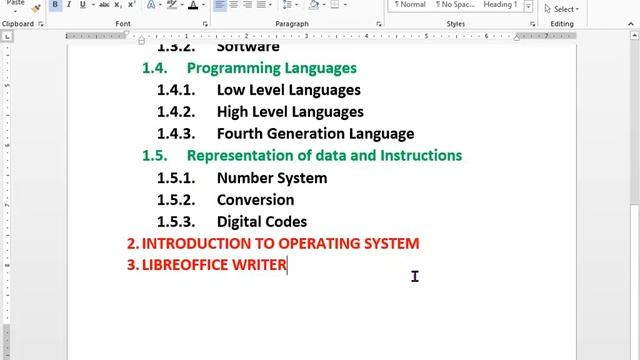Click 'Low Level Languages' line
Viewport: 640px width, 360px height.
tap(289, 90)
